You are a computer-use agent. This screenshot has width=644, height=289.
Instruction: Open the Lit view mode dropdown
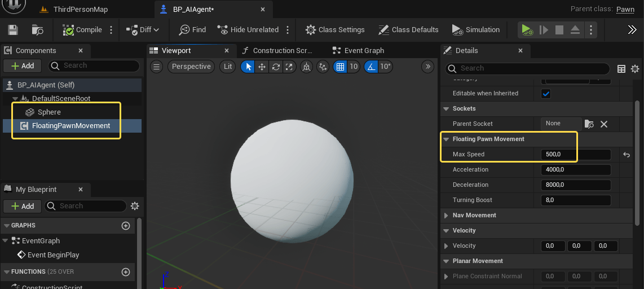(x=228, y=67)
